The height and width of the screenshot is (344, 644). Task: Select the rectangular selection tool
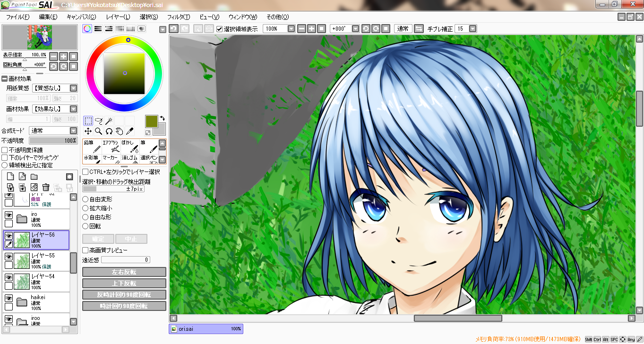click(88, 120)
